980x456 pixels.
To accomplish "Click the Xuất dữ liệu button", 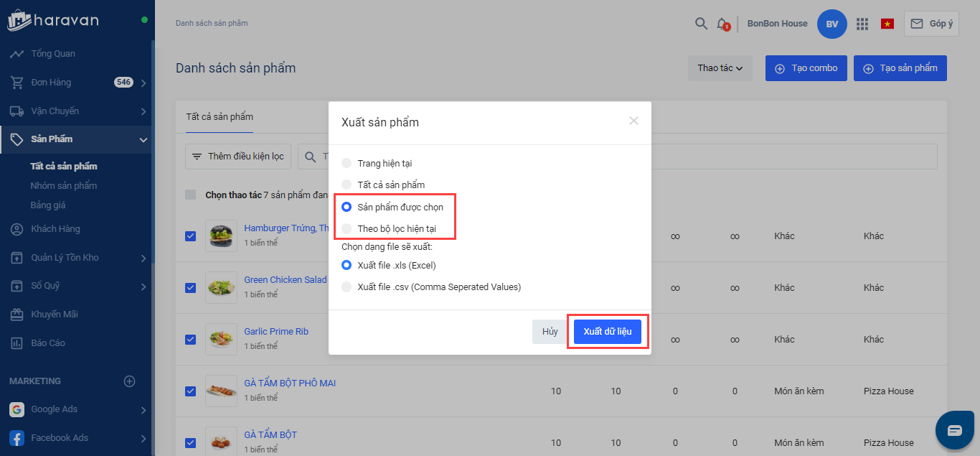I will click(607, 332).
